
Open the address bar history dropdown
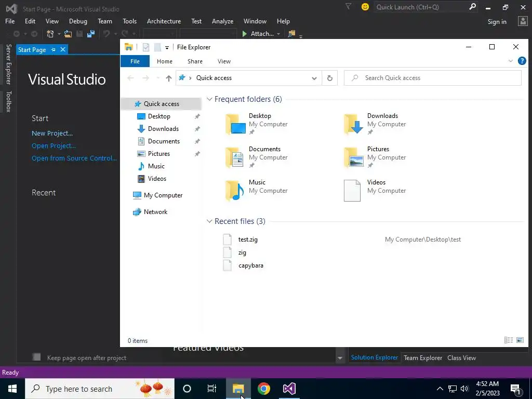point(314,78)
